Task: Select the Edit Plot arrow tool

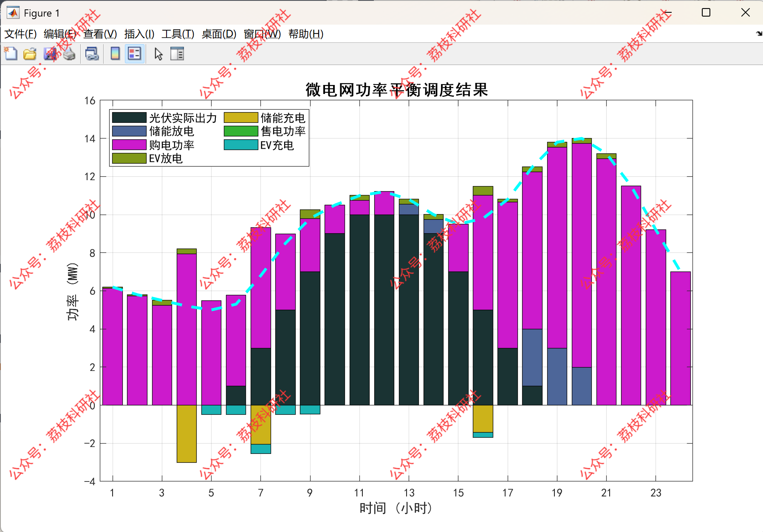Action: (x=158, y=54)
